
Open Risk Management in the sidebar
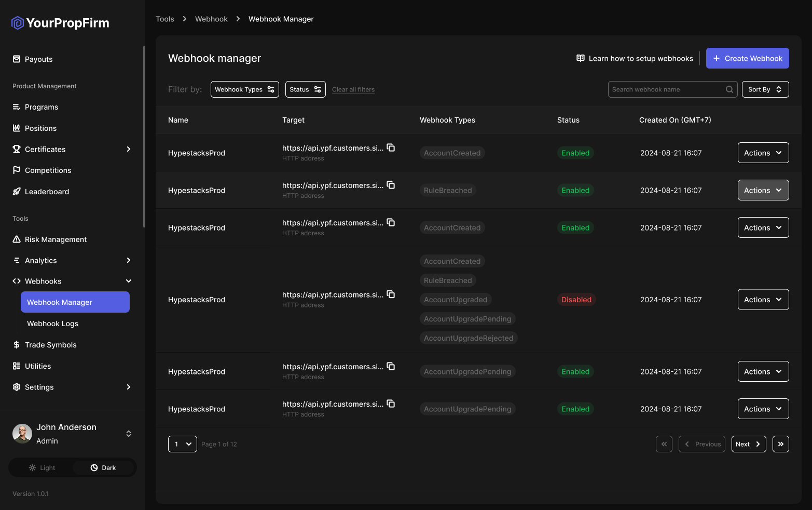coord(56,239)
